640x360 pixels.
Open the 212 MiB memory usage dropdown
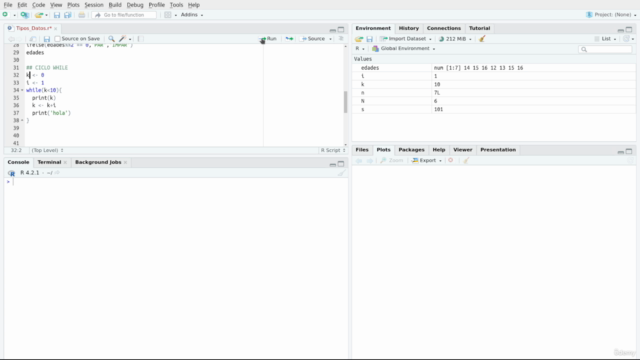point(455,39)
